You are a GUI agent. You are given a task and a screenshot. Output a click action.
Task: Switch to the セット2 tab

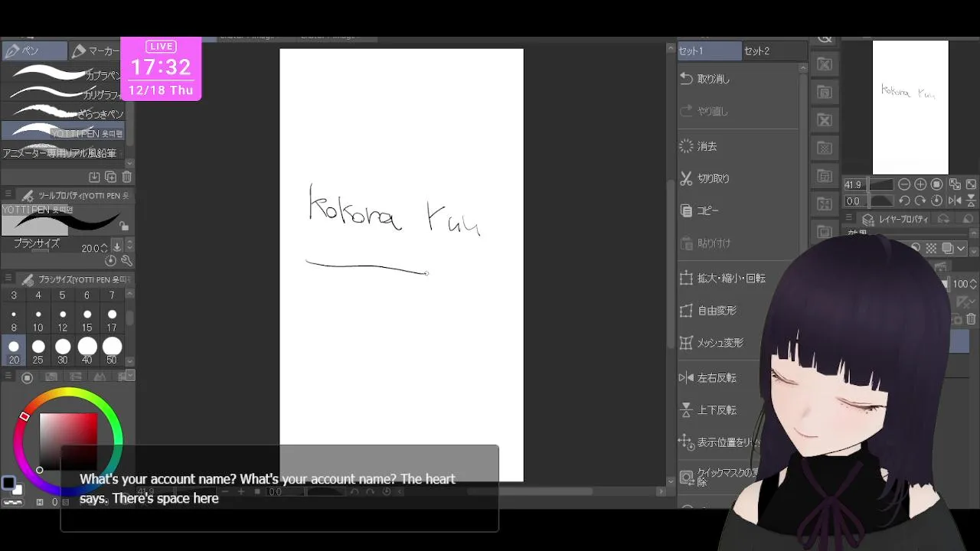[x=774, y=51]
